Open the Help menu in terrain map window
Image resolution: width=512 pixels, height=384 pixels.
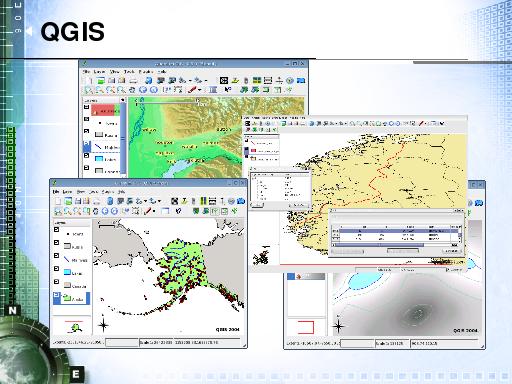(162, 72)
